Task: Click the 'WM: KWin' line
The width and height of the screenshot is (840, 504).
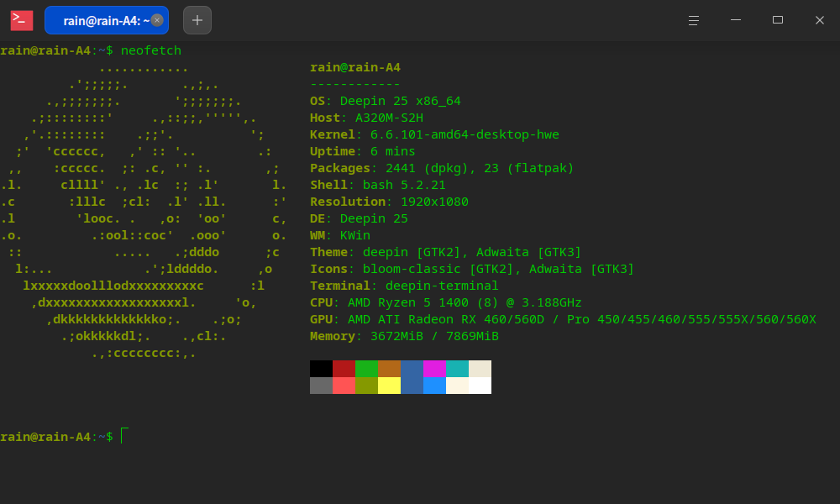Action: pos(340,235)
